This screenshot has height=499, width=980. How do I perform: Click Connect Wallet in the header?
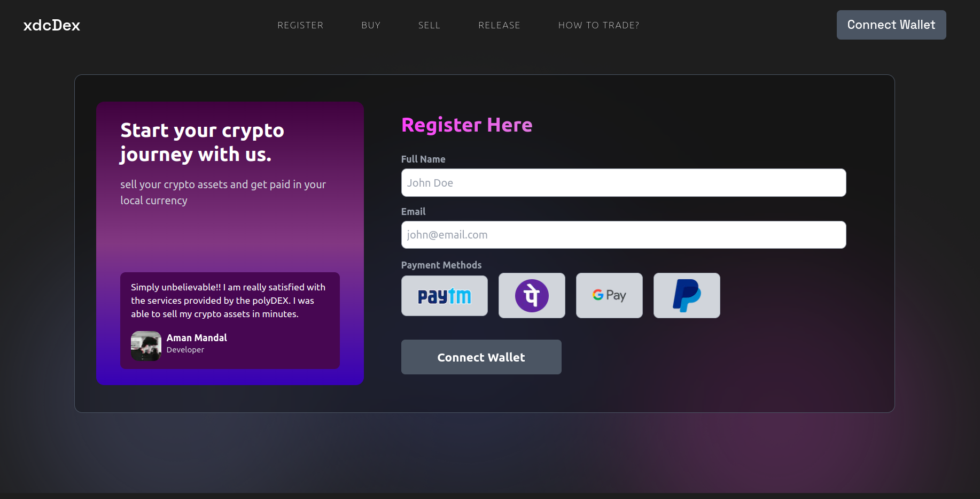(891, 25)
